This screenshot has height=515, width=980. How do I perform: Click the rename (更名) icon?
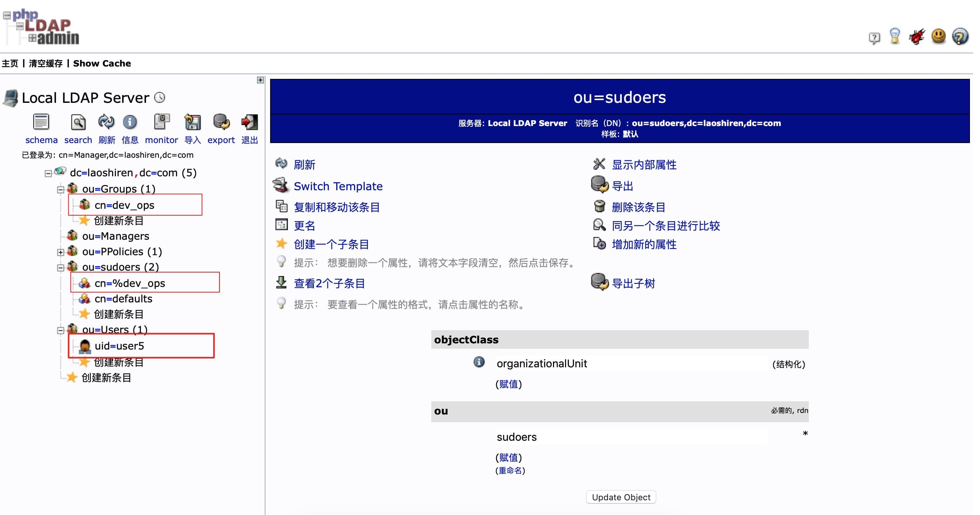coord(281,225)
